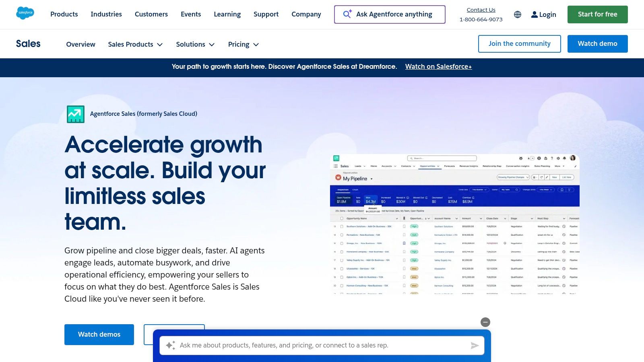Open the app launcher waffle icon in My Pipeline
This screenshot has width=644, height=362.
coord(336,166)
